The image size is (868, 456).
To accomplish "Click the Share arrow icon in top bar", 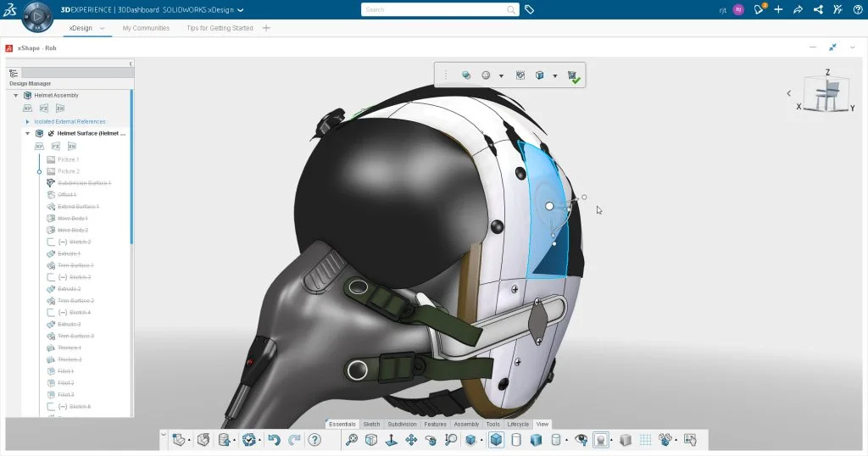I will (x=798, y=9).
